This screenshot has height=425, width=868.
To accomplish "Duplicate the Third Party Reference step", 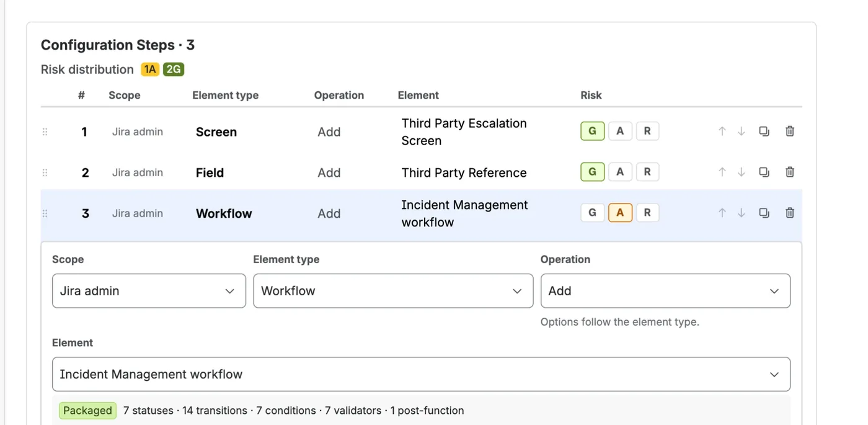I will coord(764,172).
